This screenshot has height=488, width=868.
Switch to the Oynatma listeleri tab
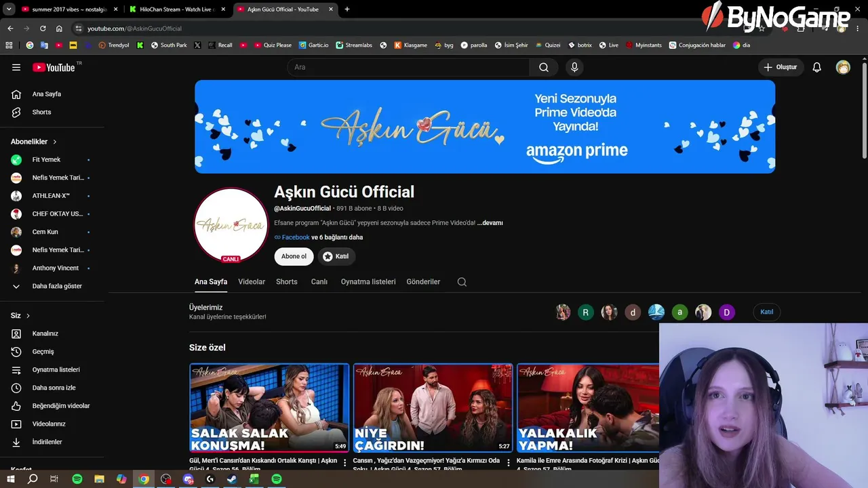[x=368, y=282]
